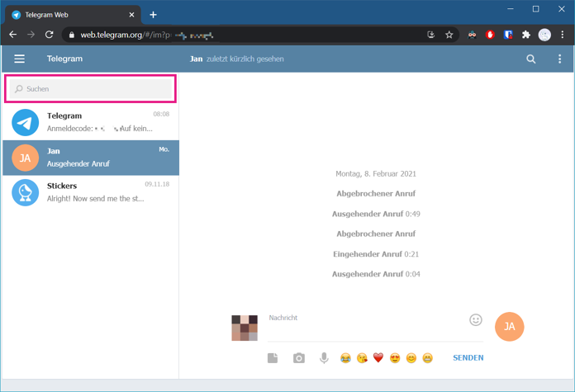Focus the Suchen search field
The height and width of the screenshot is (392, 575).
tap(91, 89)
